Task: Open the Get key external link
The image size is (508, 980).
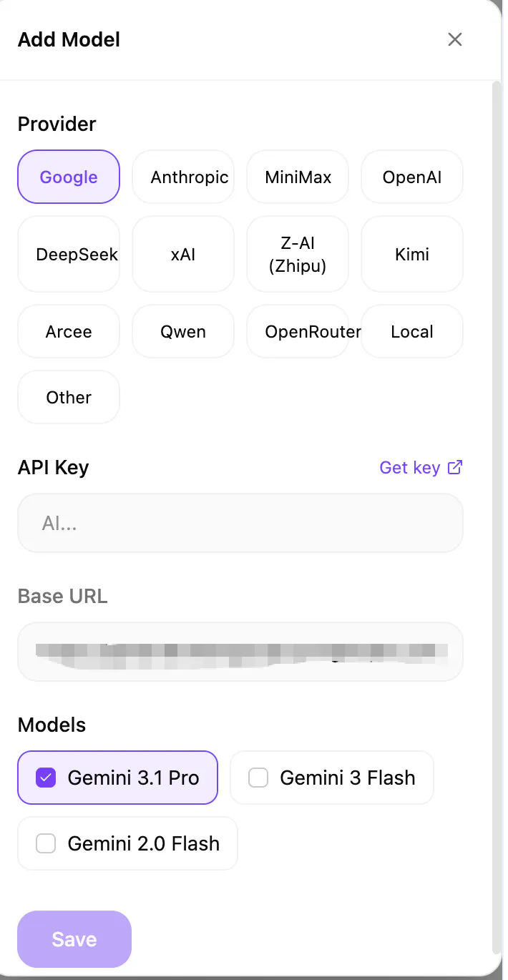Action: (421, 468)
